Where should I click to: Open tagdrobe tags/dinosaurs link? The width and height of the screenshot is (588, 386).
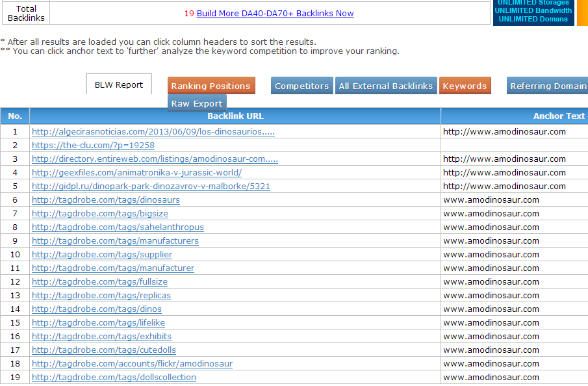pyautogui.click(x=106, y=200)
